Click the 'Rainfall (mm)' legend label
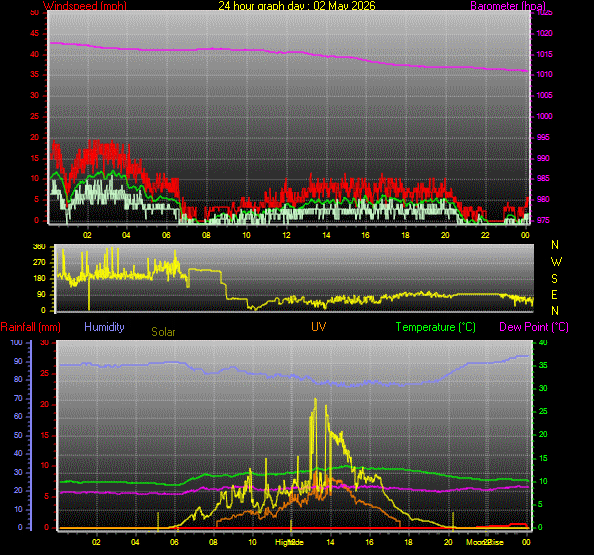Viewport: 594px width, 555px height. [x=31, y=327]
